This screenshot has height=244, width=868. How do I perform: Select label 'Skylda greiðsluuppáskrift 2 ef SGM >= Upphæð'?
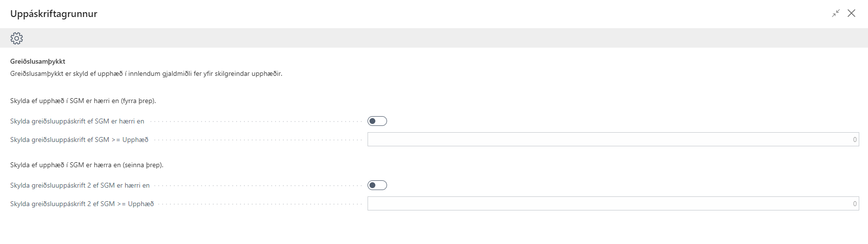[x=82, y=204]
